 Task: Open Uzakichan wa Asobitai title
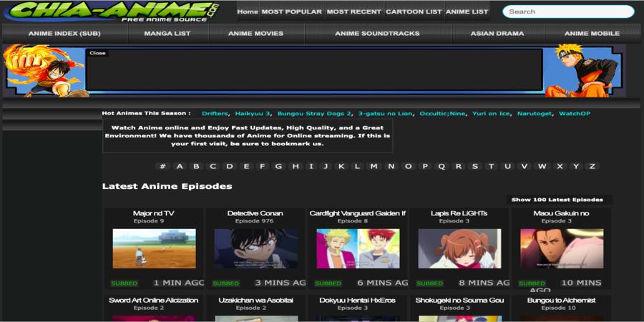[x=255, y=301]
